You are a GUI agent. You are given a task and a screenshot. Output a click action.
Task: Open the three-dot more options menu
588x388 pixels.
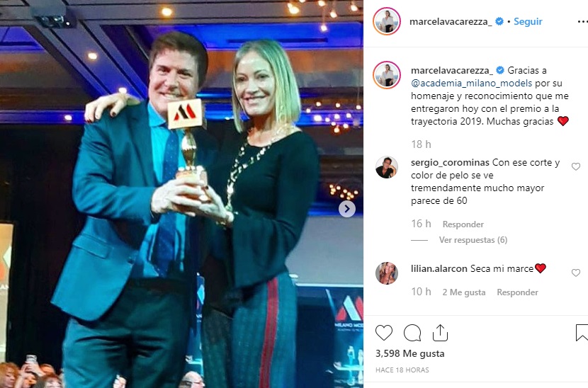pyautogui.click(x=582, y=22)
